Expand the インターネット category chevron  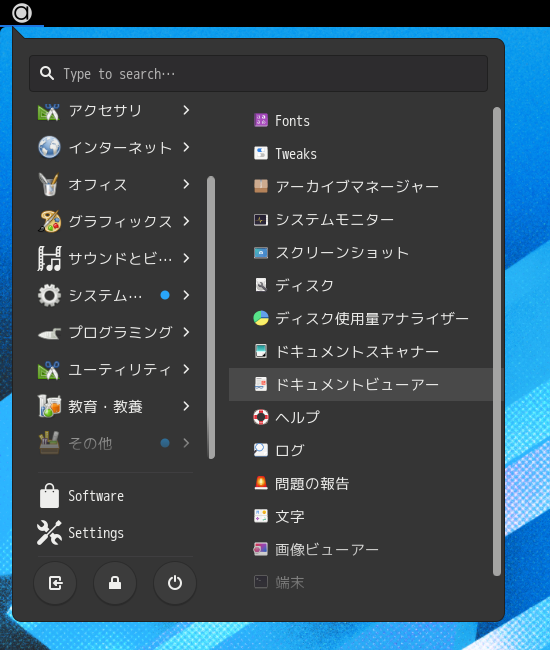point(186,147)
